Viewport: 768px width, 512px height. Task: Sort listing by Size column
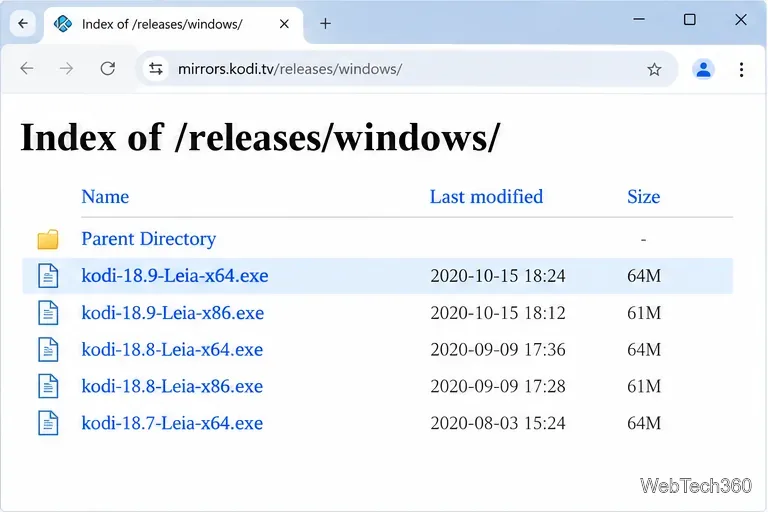point(644,197)
